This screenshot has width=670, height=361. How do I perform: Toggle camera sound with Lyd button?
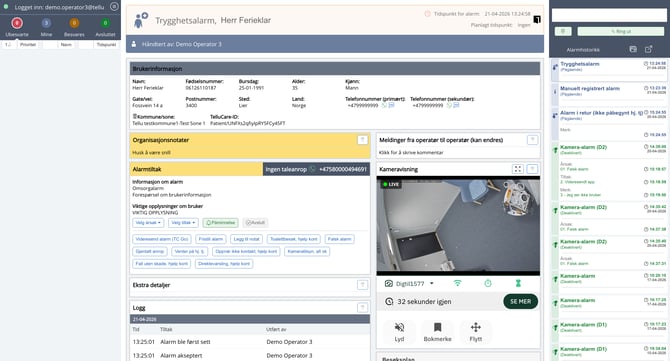[399, 332]
